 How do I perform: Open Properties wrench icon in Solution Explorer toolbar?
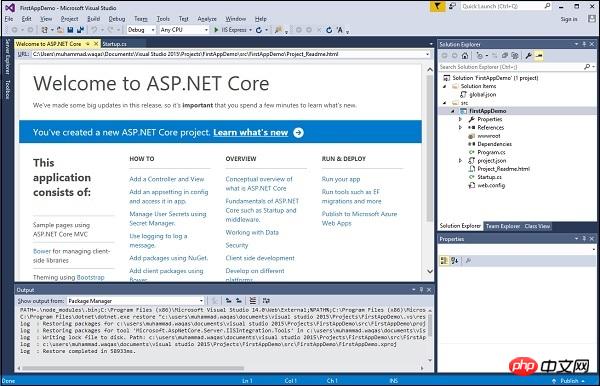click(x=528, y=55)
